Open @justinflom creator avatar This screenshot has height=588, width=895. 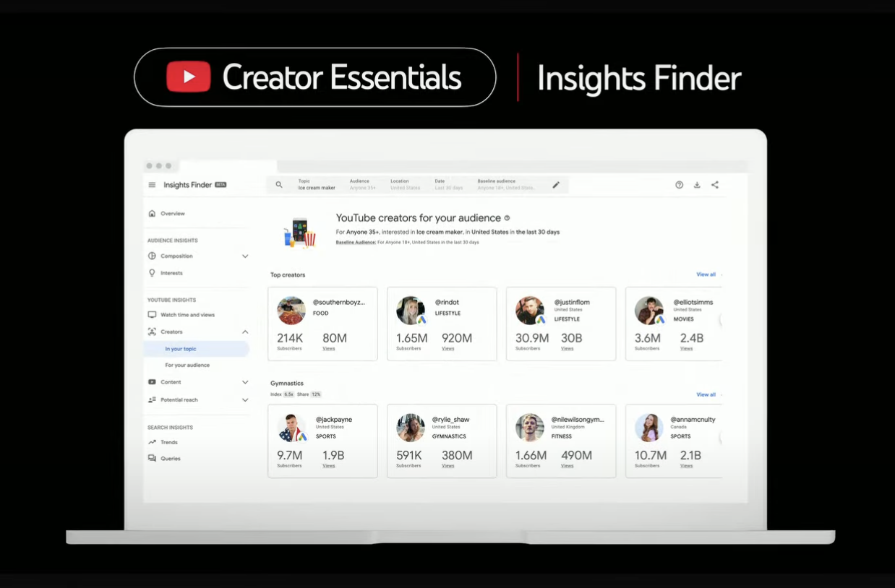point(530,311)
